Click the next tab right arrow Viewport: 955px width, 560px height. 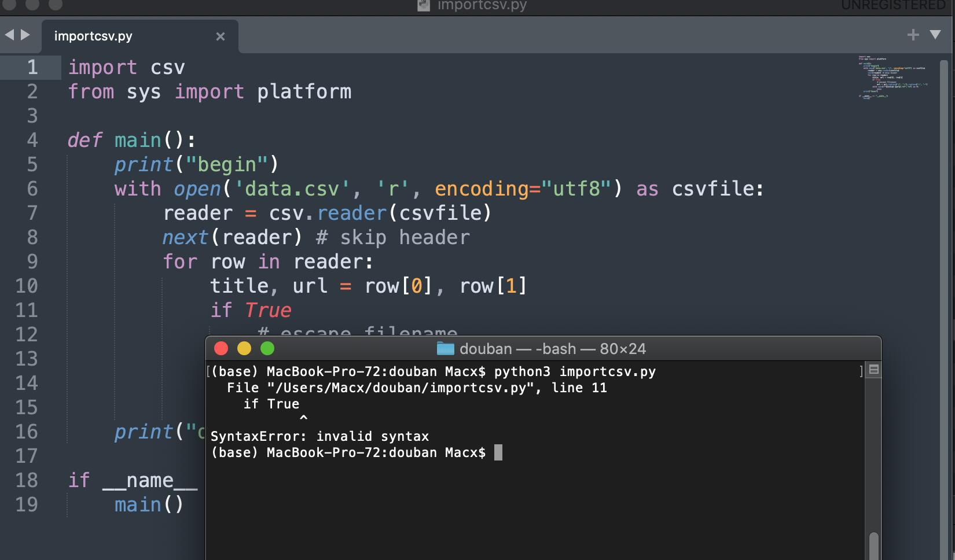coord(25,35)
